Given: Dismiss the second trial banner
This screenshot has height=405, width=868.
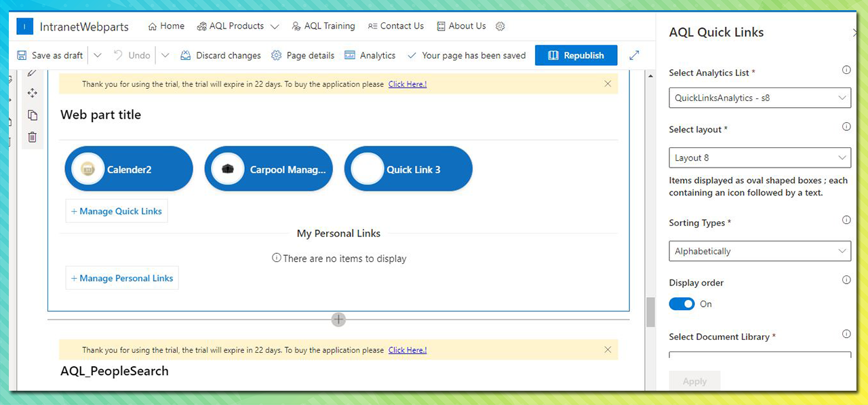Looking at the screenshot, I should [608, 350].
